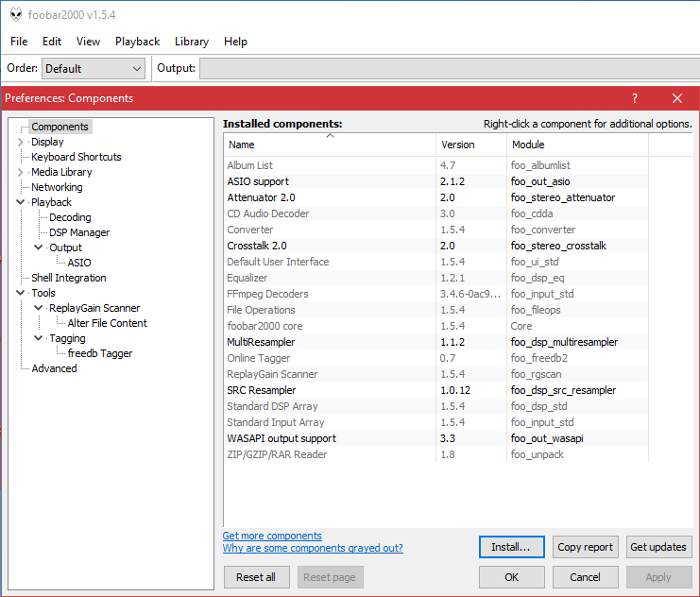
Task: Open the Help menu
Action: (x=235, y=42)
